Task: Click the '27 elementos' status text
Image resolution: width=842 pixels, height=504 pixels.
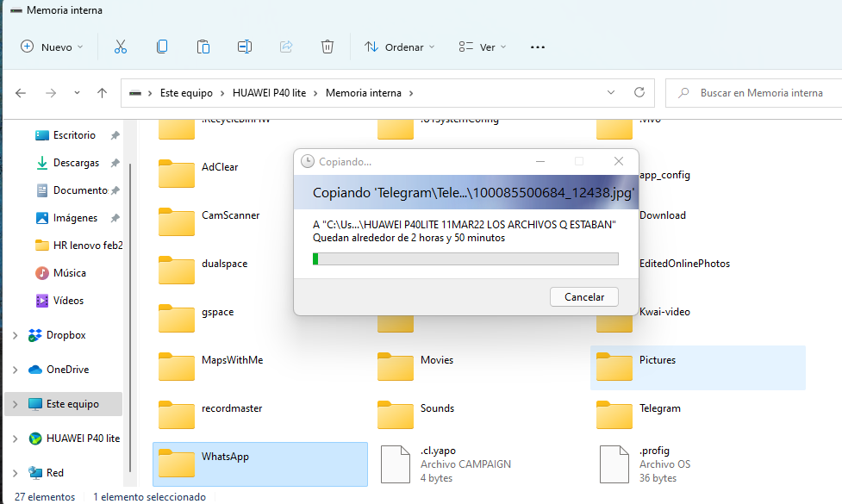Action: (45, 497)
